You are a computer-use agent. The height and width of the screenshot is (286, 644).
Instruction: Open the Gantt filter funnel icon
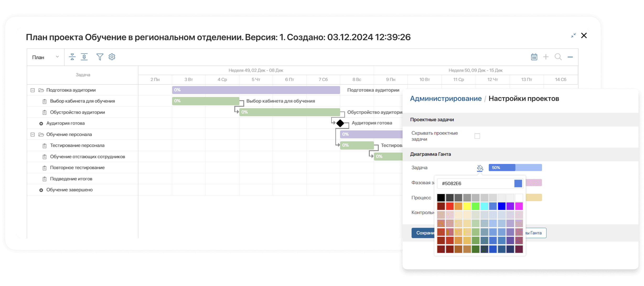(x=100, y=57)
